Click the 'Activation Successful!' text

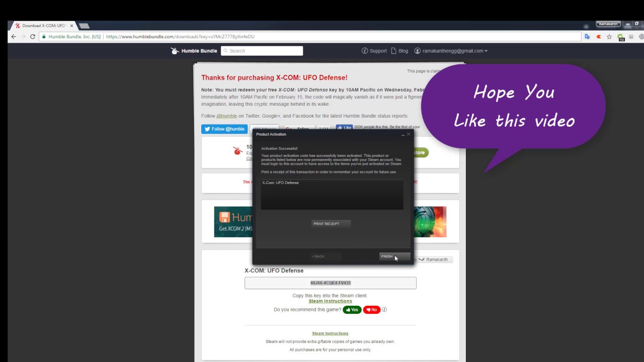pyautogui.click(x=279, y=148)
